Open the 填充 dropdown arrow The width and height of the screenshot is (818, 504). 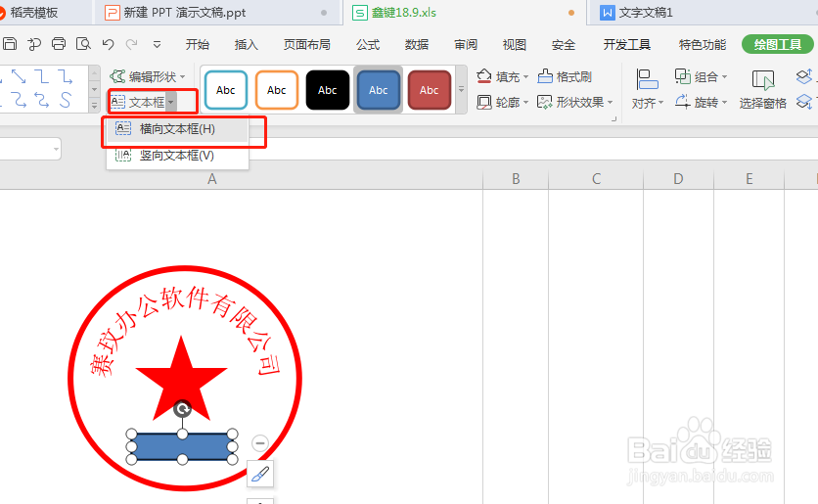(x=525, y=77)
